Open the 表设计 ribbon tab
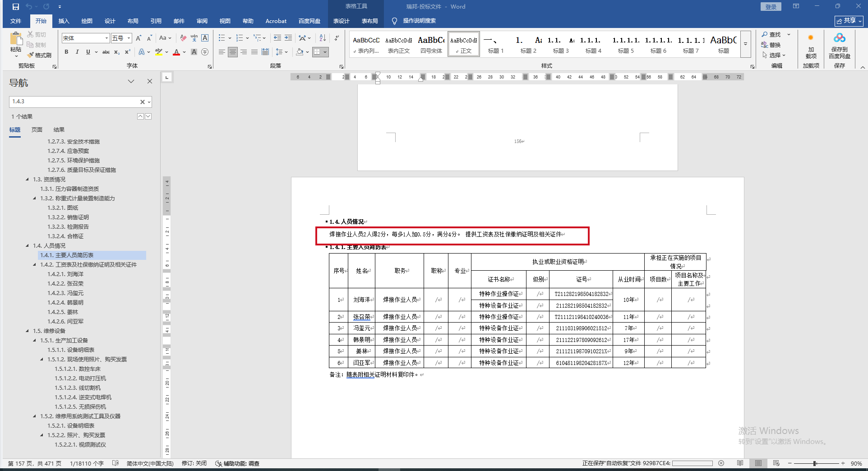The width and height of the screenshot is (868, 471). click(x=342, y=21)
